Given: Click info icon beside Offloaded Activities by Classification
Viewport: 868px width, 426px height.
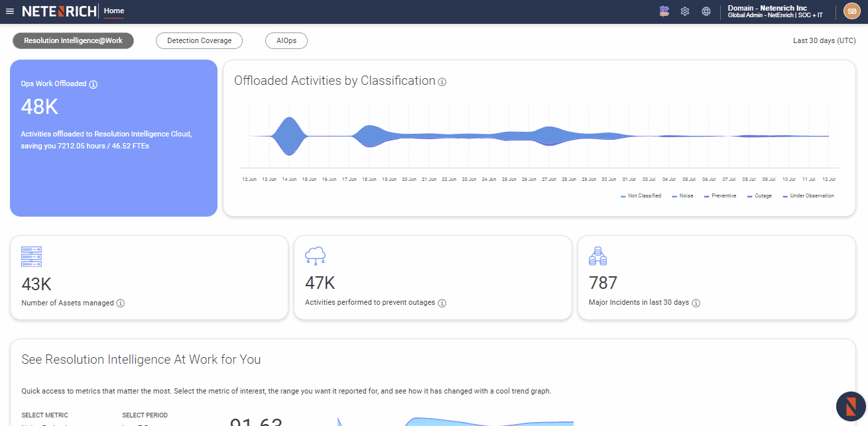Looking at the screenshot, I should point(442,82).
